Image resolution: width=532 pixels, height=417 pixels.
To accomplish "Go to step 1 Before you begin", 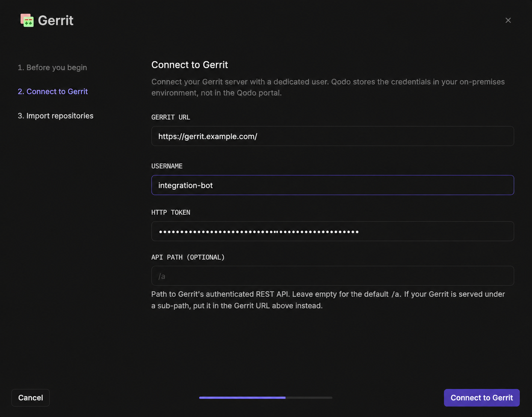I will pyautogui.click(x=52, y=68).
